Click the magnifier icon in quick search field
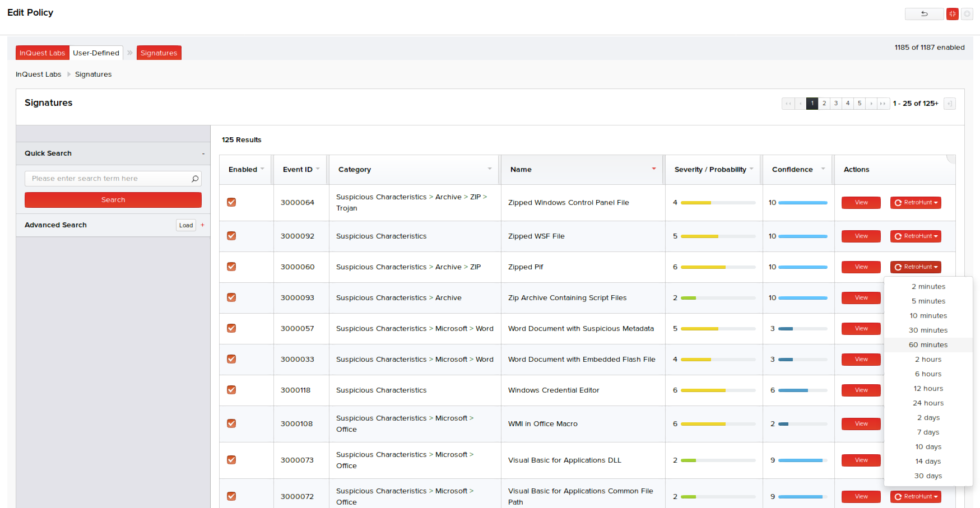 pyautogui.click(x=195, y=179)
